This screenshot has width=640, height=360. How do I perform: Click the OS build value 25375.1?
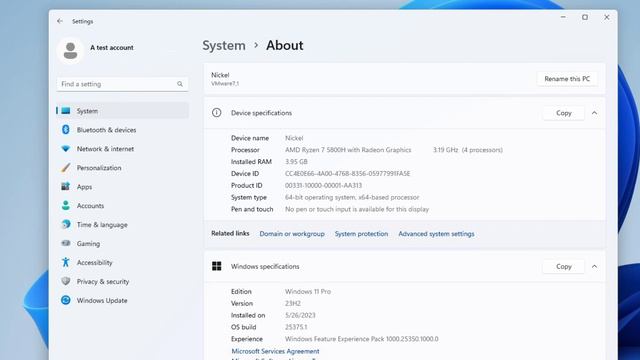296,327
